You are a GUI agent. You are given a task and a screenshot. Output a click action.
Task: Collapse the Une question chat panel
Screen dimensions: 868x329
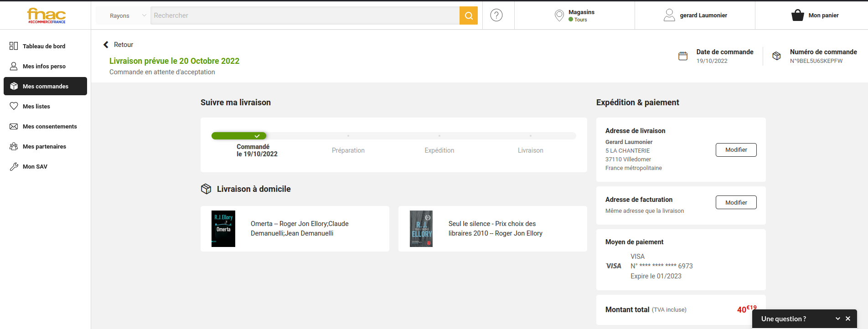click(837, 319)
